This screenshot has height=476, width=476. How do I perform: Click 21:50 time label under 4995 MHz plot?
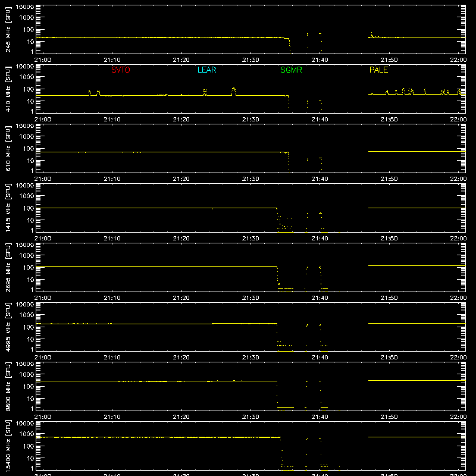click(389, 358)
